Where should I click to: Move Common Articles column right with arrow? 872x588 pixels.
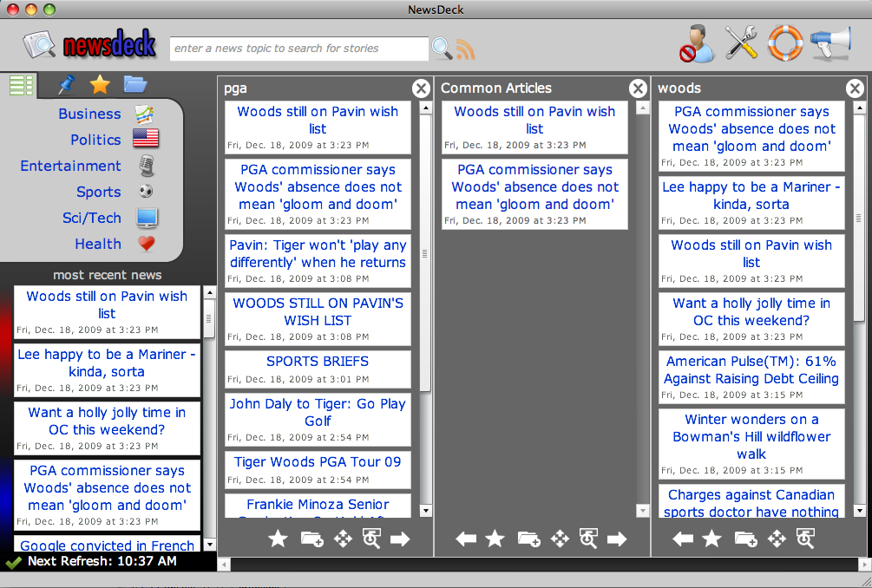pyautogui.click(x=617, y=539)
